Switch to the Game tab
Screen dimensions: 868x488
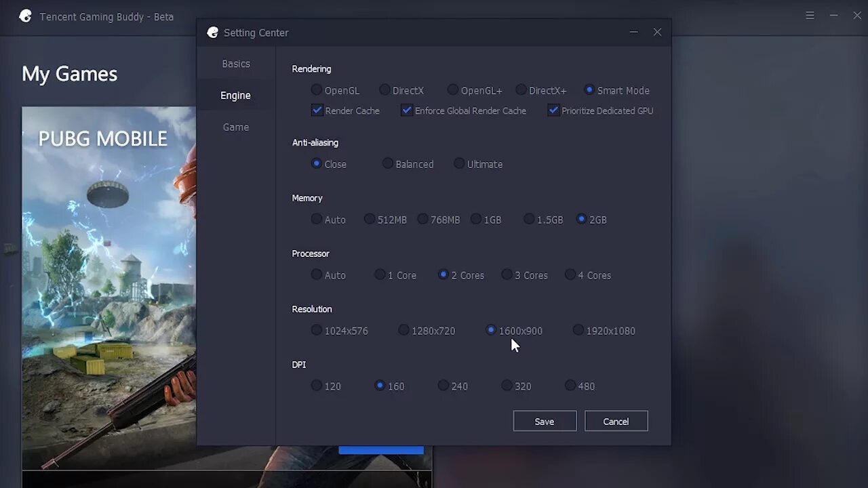click(x=236, y=127)
